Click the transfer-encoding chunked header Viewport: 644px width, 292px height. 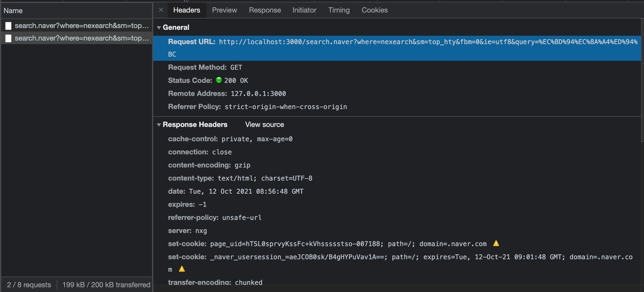pyautogui.click(x=215, y=282)
